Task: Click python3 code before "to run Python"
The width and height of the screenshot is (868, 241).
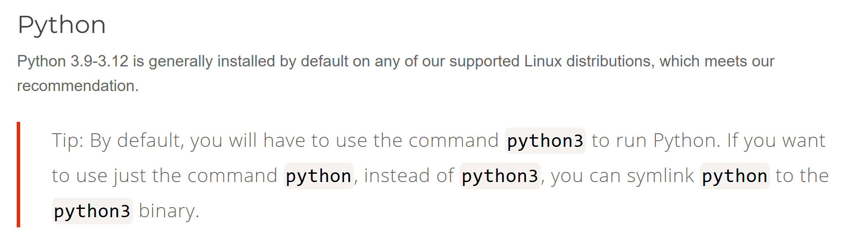Action: pos(545,141)
